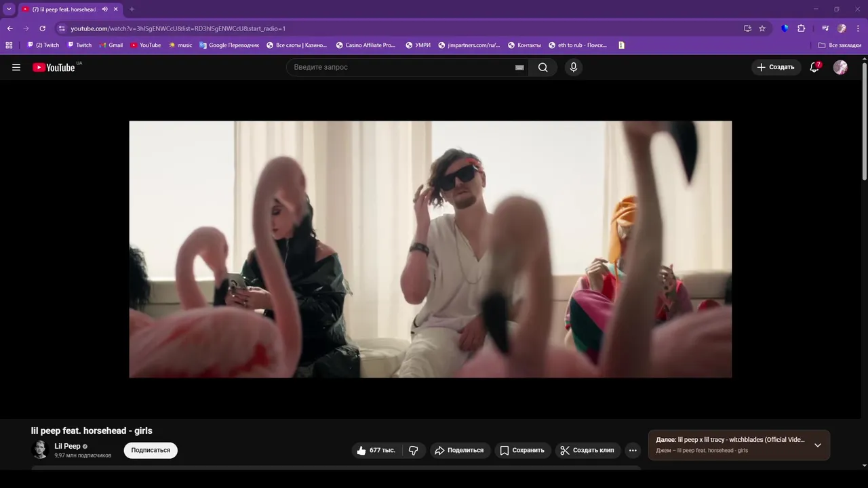868x488 pixels.
Task: Click the Создать create button
Action: click(776, 67)
